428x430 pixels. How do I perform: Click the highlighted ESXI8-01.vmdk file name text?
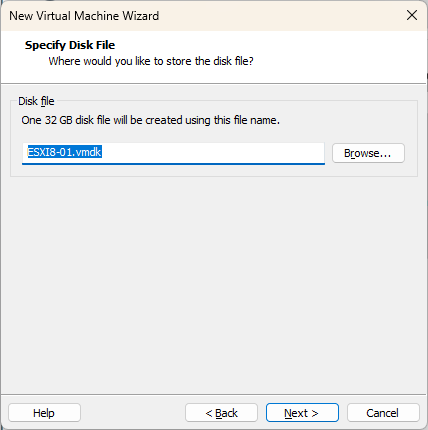[x=64, y=152]
